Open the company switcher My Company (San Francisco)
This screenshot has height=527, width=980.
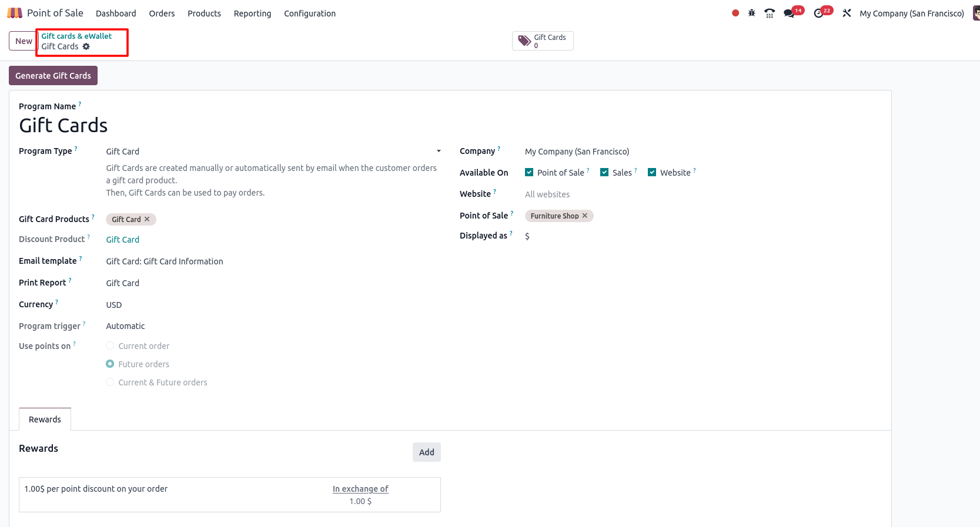[912, 13]
